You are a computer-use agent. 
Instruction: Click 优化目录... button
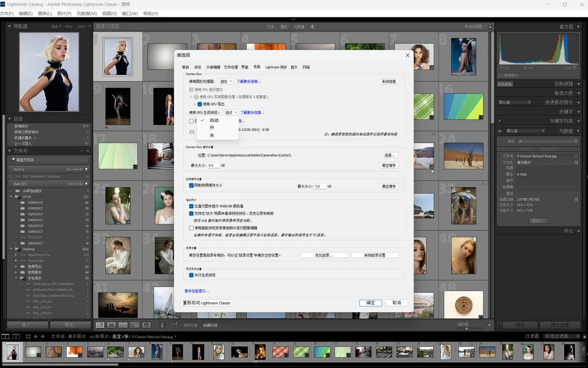(x=324, y=255)
